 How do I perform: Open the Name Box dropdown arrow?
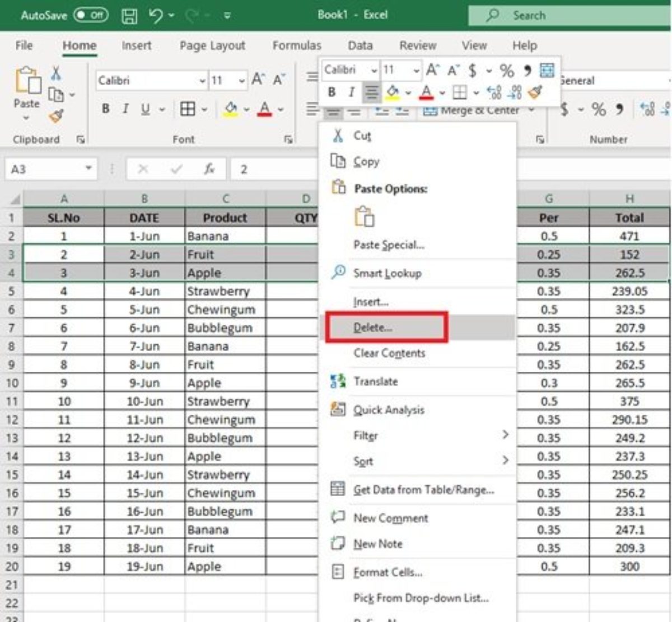[x=88, y=168]
